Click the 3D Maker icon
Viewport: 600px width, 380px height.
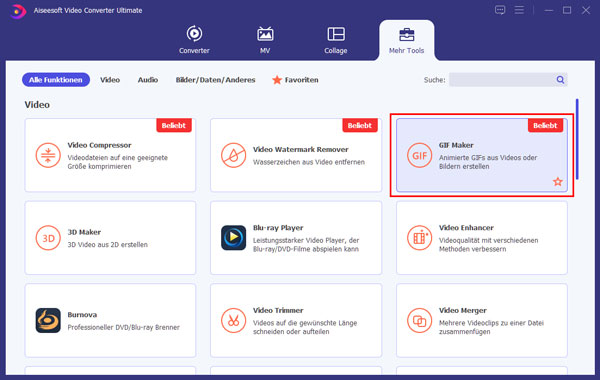coord(48,238)
